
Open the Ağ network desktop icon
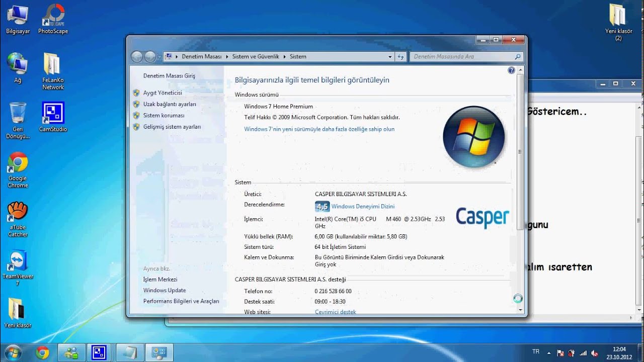[18, 68]
